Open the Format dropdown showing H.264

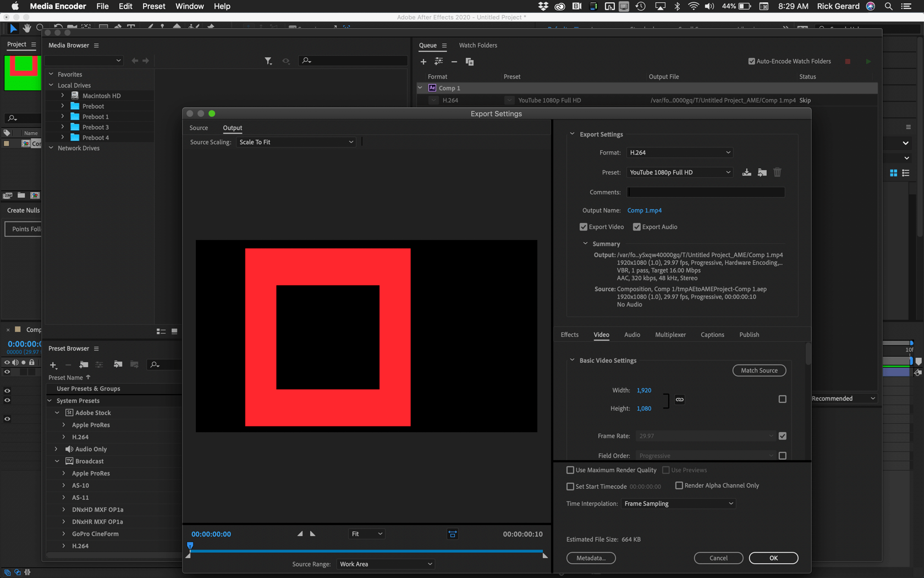point(680,152)
